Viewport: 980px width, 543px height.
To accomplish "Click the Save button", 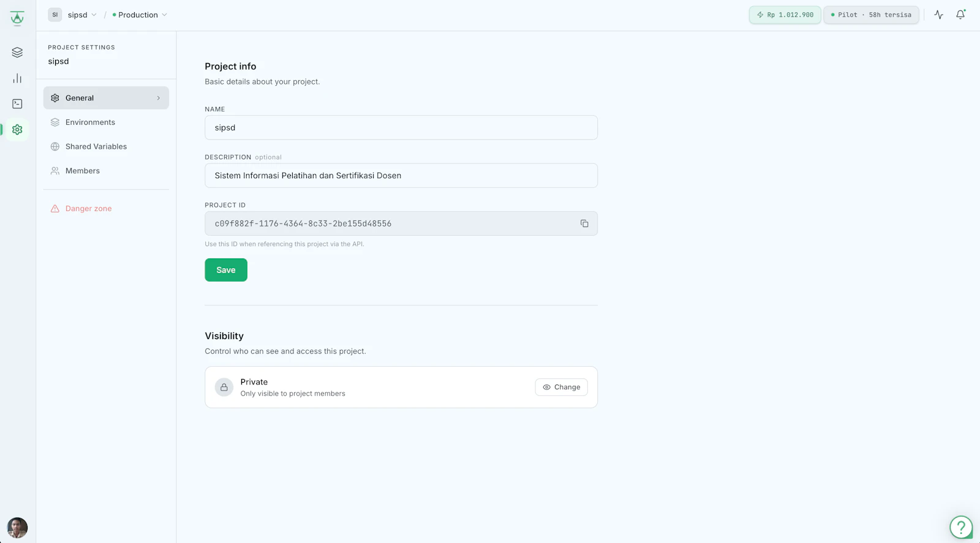I will 226,270.
